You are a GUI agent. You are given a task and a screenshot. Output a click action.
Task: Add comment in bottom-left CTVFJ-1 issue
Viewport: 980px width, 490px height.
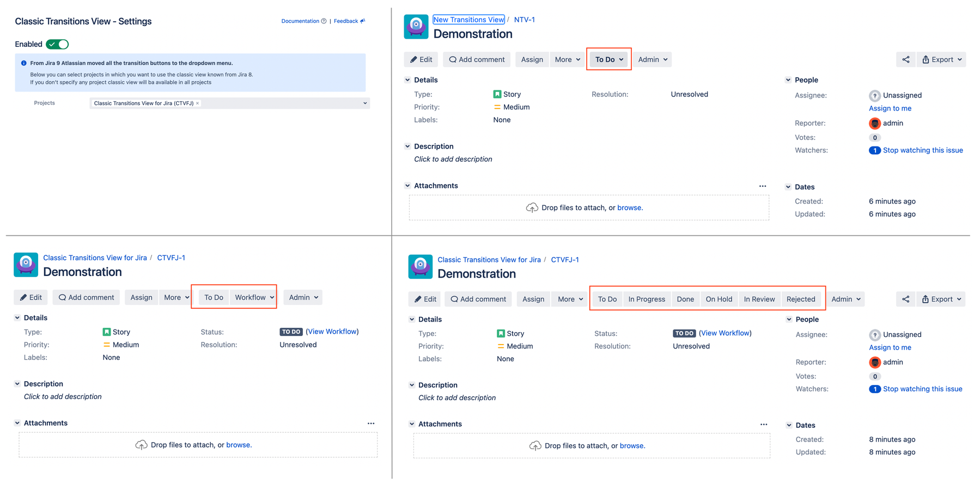(87, 297)
